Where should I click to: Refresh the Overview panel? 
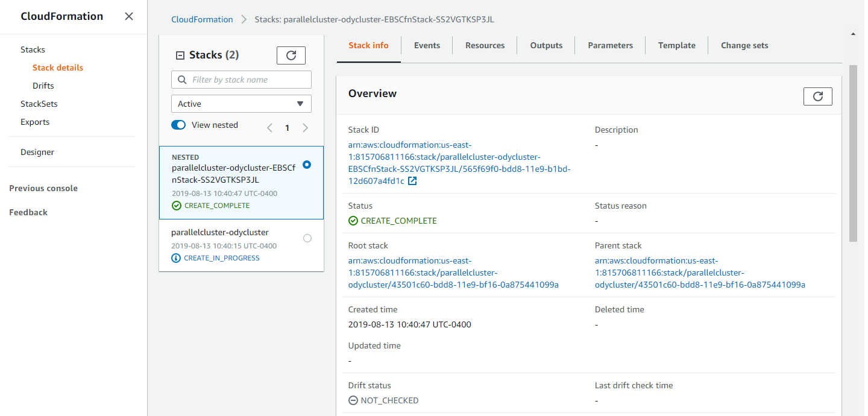click(x=817, y=96)
